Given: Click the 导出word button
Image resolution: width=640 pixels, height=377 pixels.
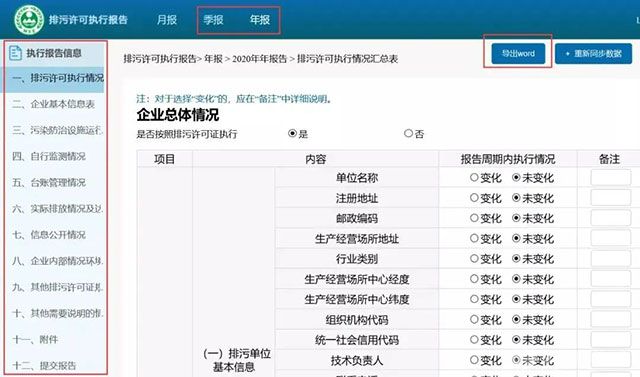Looking at the screenshot, I should [518, 53].
